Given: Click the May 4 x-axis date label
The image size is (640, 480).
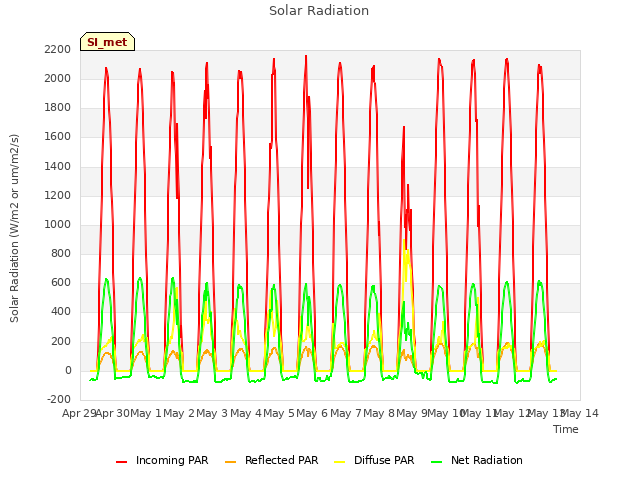Looking at the screenshot, I should (246, 413).
